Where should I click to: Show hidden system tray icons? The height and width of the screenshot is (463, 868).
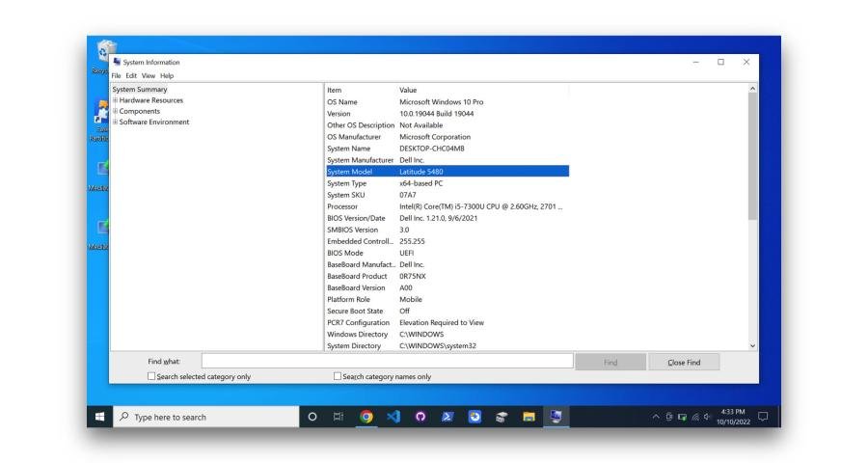pyautogui.click(x=656, y=417)
